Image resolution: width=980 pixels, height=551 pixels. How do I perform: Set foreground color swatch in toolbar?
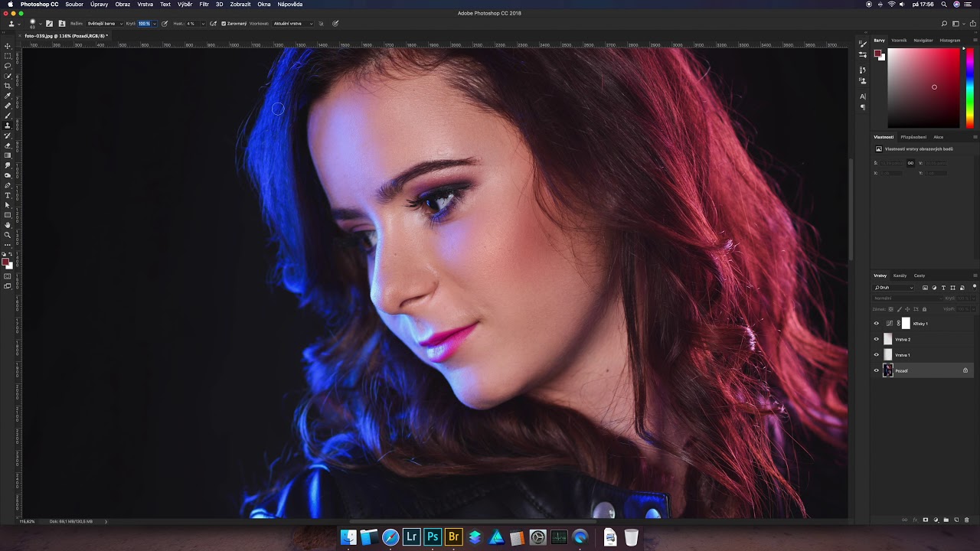coord(5,262)
